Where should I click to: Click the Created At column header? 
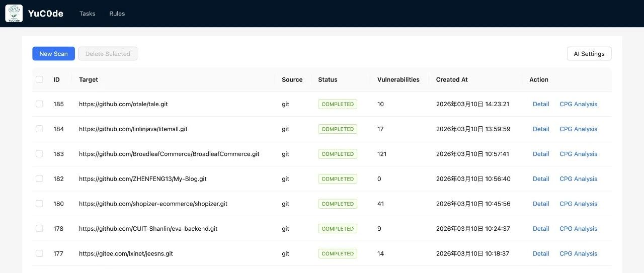tap(452, 79)
